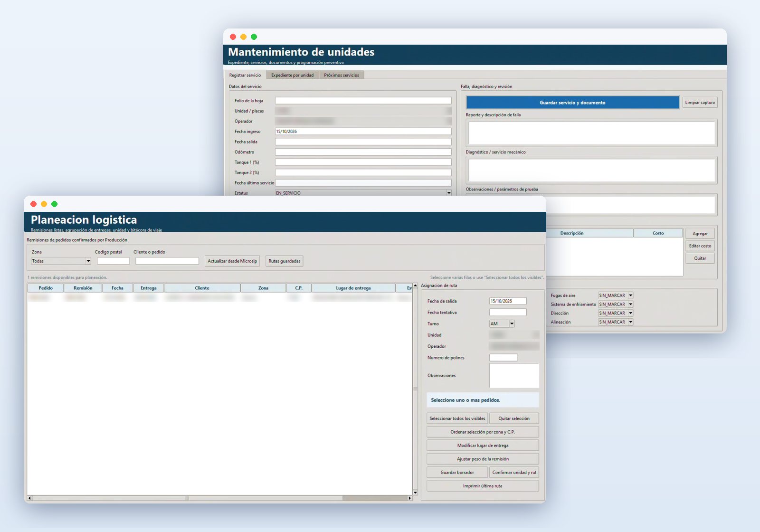The image size is (760, 532).
Task: Click the Fecha ingreso date field
Action: click(x=363, y=132)
